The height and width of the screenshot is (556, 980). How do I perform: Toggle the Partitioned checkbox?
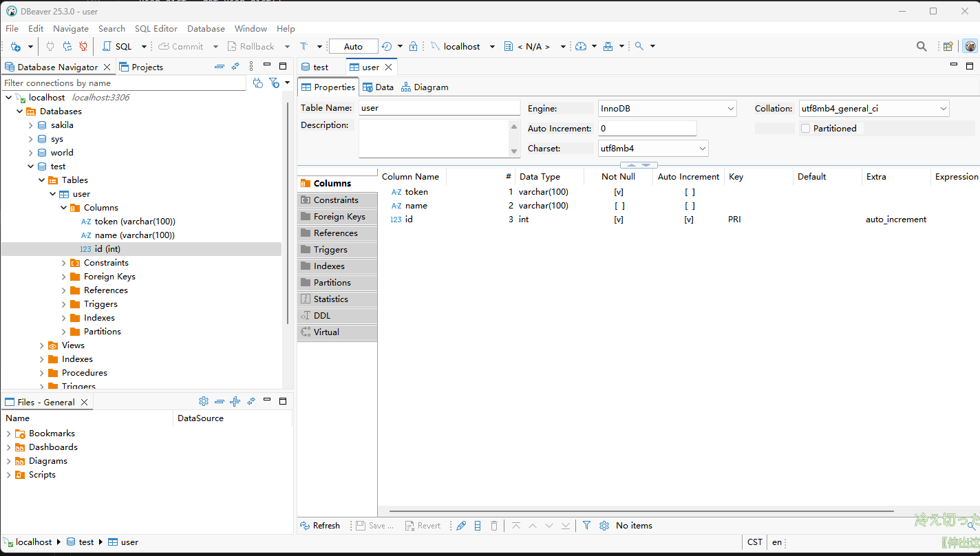806,129
